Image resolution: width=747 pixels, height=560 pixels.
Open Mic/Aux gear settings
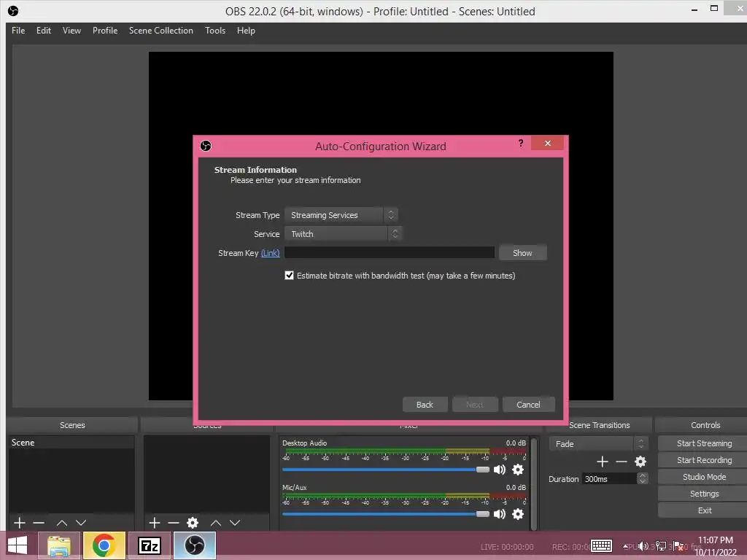[518, 514]
